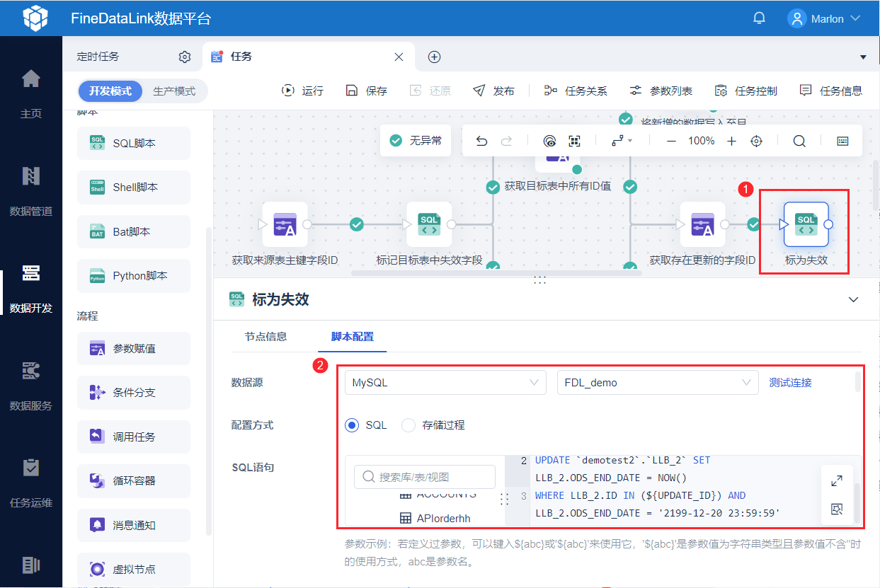Image resolution: width=880 pixels, height=588 pixels.
Task: Open the MySQL data source type dropdown
Action: pyautogui.click(x=445, y=382)
